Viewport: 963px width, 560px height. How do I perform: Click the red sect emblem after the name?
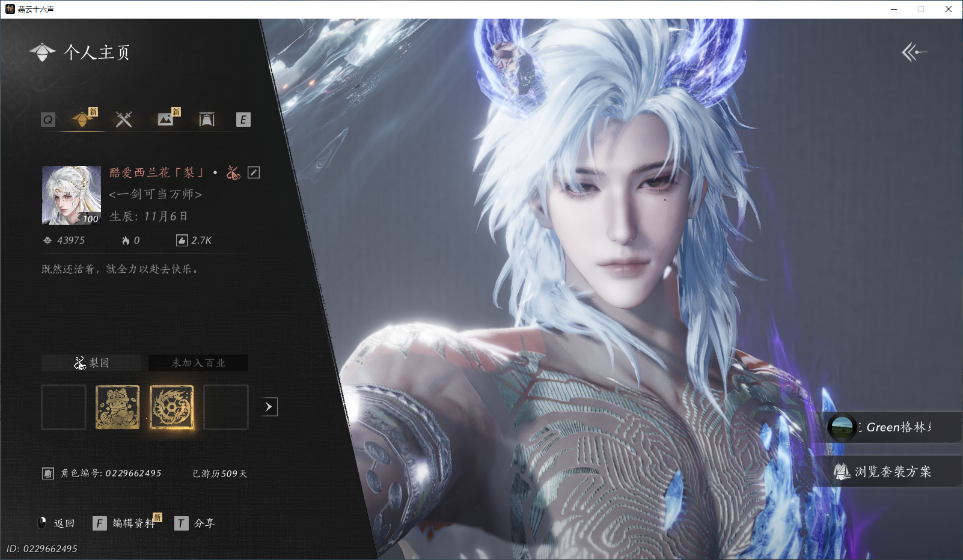pyautogui.click(x=233, y=172)
